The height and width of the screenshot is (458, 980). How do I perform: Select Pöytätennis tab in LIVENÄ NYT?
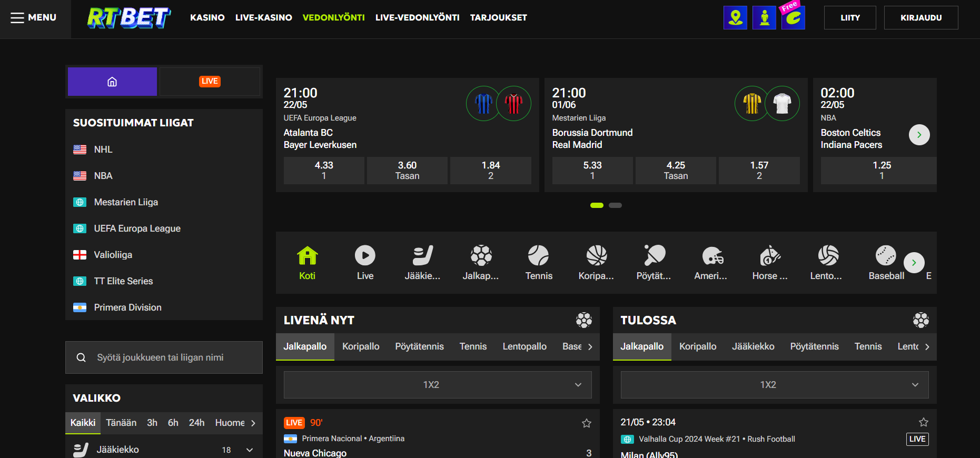tap(420, 346)
